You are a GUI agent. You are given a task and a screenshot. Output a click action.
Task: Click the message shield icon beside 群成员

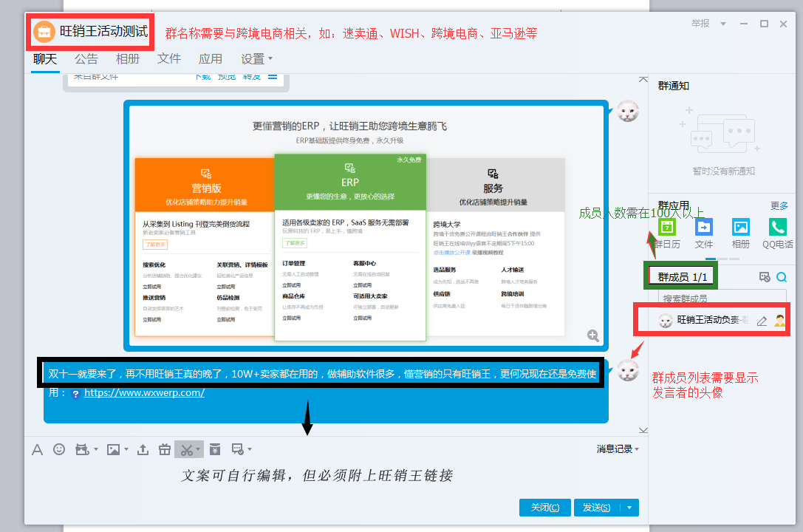coord(765,277)
